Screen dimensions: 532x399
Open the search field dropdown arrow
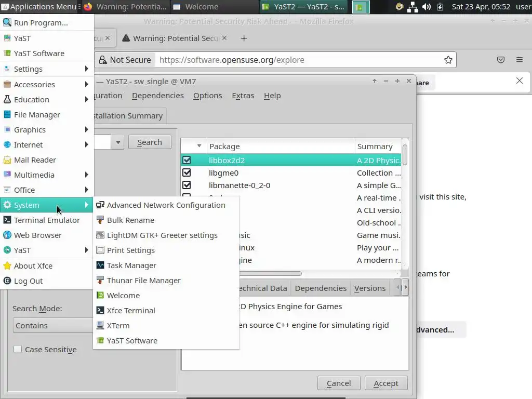click(x=118, y=142)
